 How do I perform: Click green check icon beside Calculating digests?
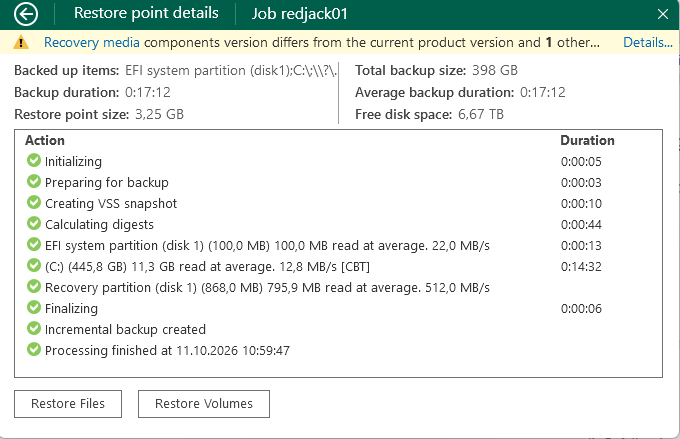click(x=34, y=223)
